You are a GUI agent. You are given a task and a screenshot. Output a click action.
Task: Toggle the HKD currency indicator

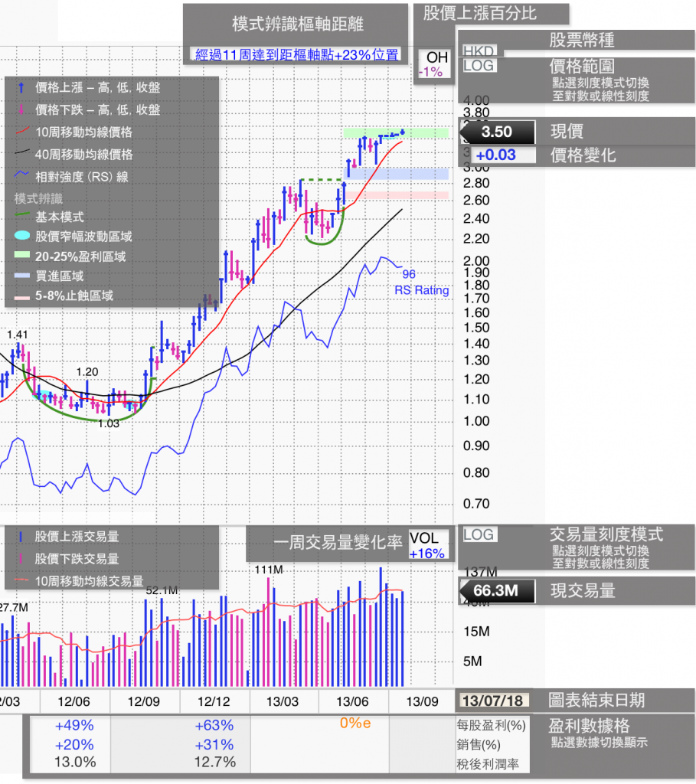point(479,51)
